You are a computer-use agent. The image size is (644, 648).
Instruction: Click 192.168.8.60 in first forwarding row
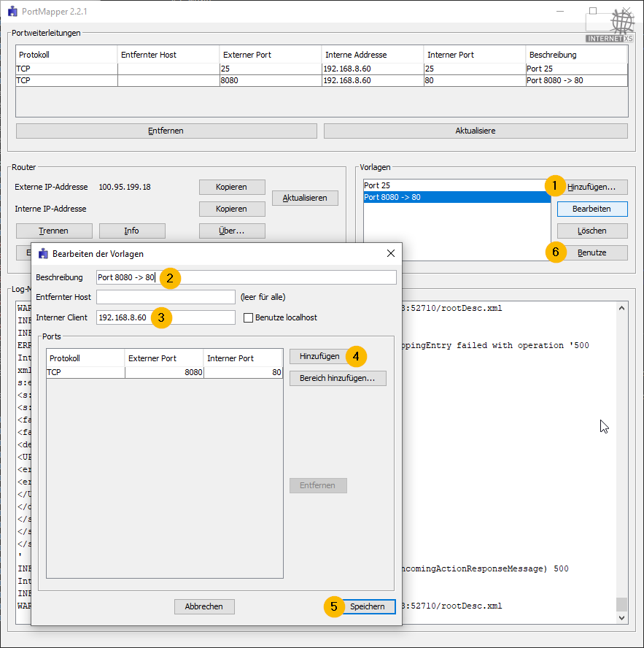point(373,69)
